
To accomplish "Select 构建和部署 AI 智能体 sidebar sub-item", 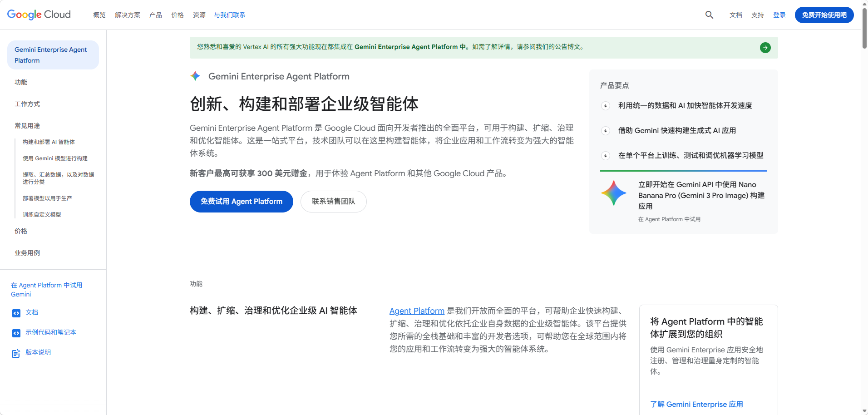I will [49, 142].
